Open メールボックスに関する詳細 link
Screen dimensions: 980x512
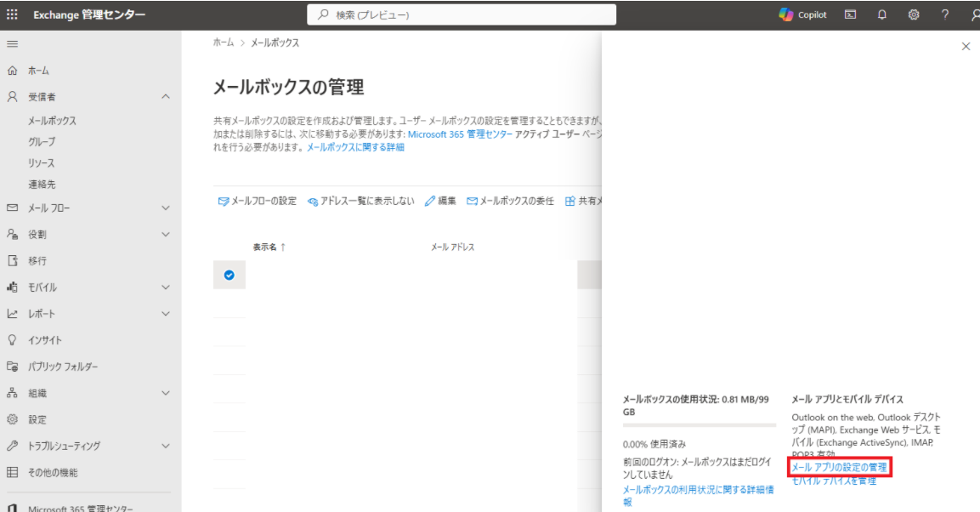point(355,147)
